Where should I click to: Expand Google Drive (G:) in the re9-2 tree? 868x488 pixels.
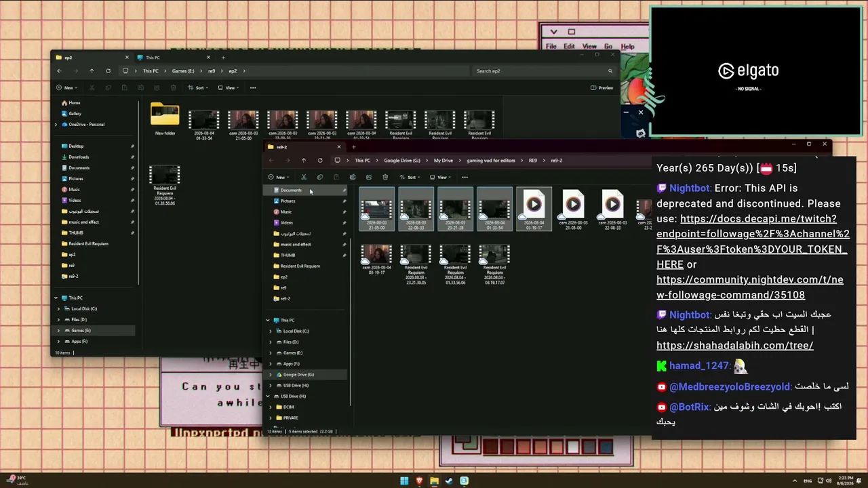click(271, 374)
